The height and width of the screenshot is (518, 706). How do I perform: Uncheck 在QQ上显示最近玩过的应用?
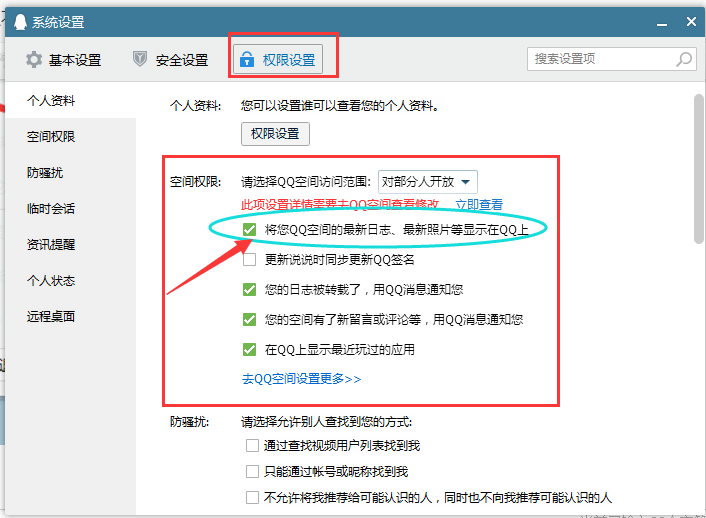[x=249, y=350]
